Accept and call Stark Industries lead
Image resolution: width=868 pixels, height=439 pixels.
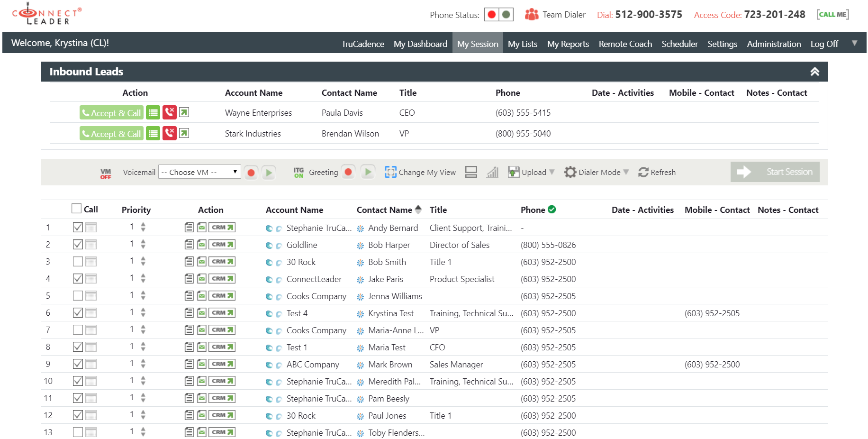coord(111,134)
